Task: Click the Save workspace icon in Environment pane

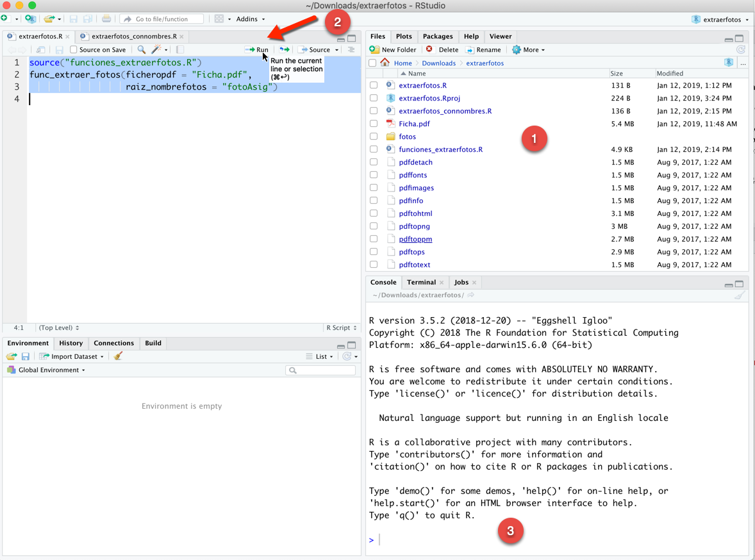Action: tap(26, 356)
